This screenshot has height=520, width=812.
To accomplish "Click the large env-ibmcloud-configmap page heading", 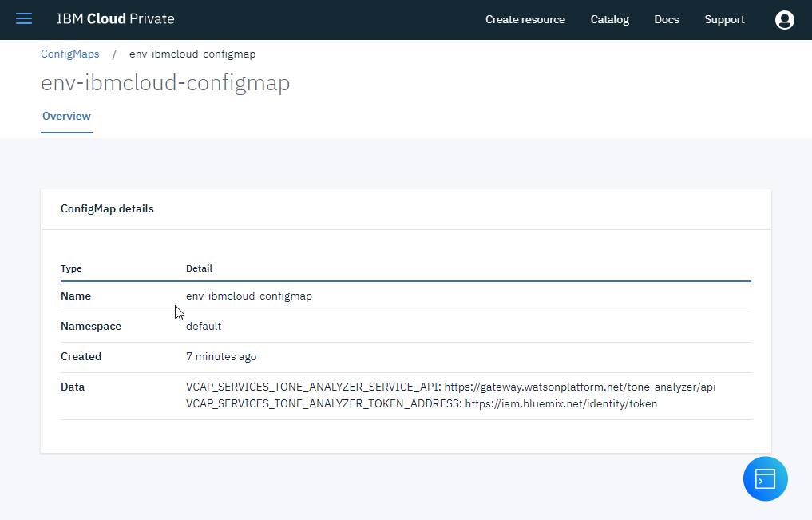I will 165,84.
